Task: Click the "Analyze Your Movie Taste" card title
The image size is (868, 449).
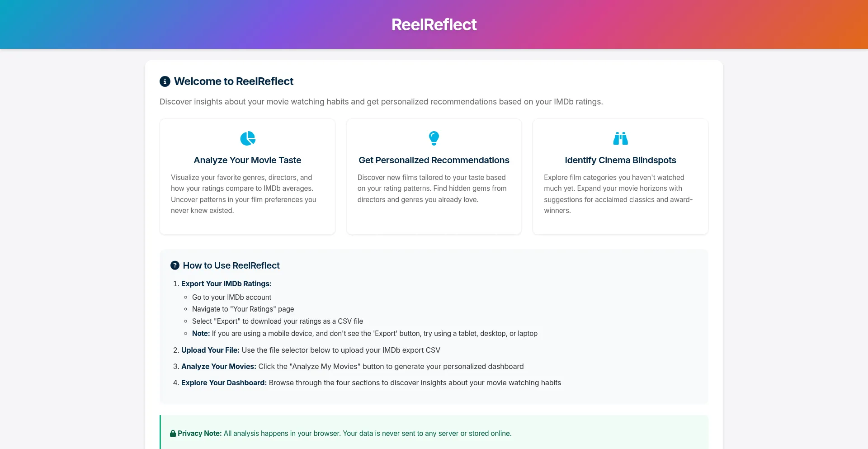Action: point(247,160)
